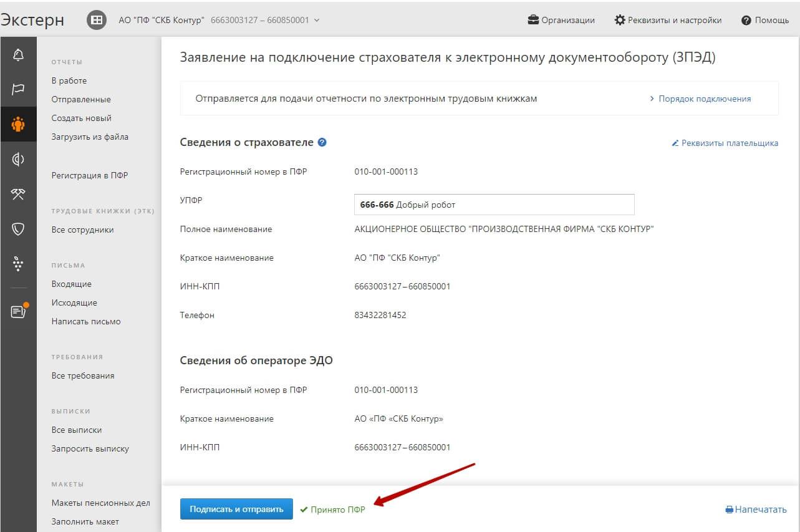Open the УПФР selection field

point(493,205)
